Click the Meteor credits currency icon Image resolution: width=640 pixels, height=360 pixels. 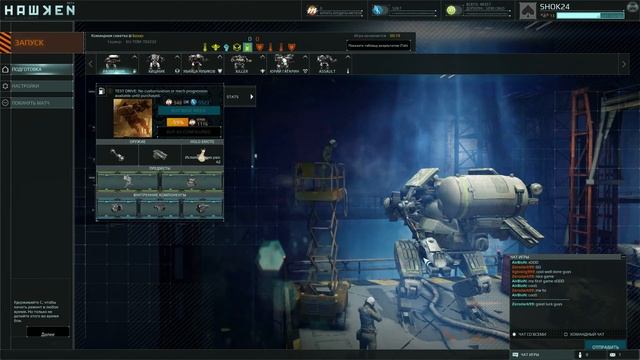coord(312,11)
